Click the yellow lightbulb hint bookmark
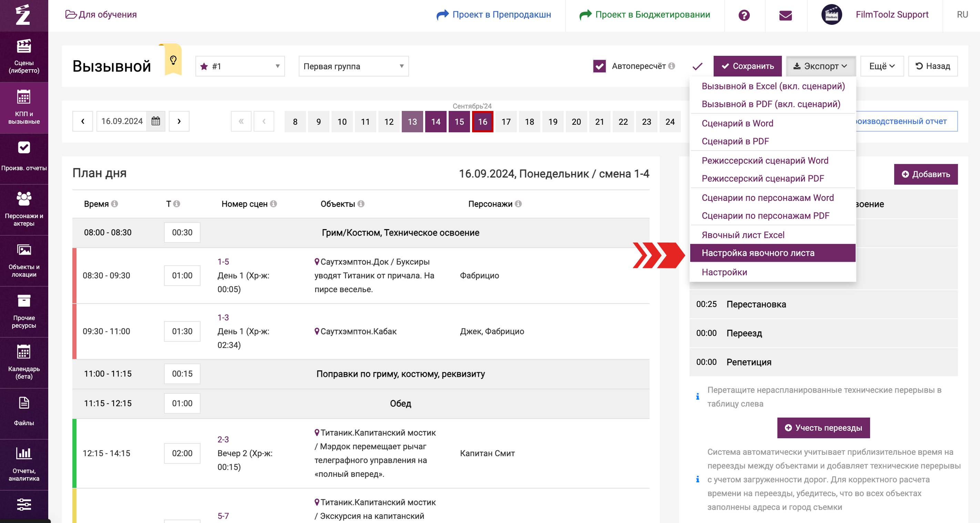 click(x=173, y=60)
